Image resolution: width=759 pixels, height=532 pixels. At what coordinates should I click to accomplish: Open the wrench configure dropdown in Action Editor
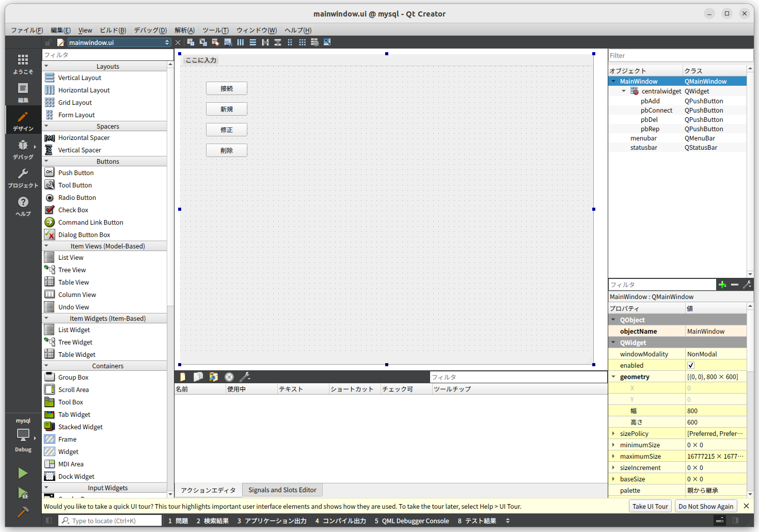point(245,377)
